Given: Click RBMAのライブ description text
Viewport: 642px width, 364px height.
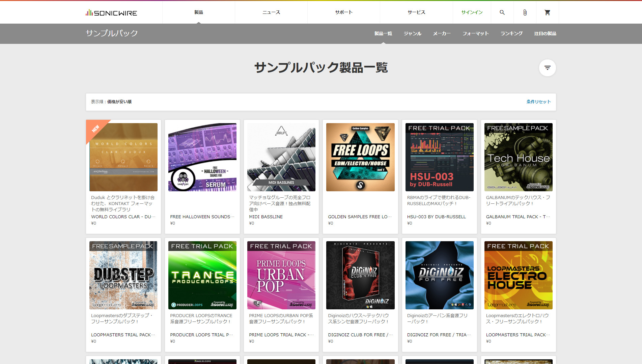Looking at the screenshot, I should pos(439,200).
